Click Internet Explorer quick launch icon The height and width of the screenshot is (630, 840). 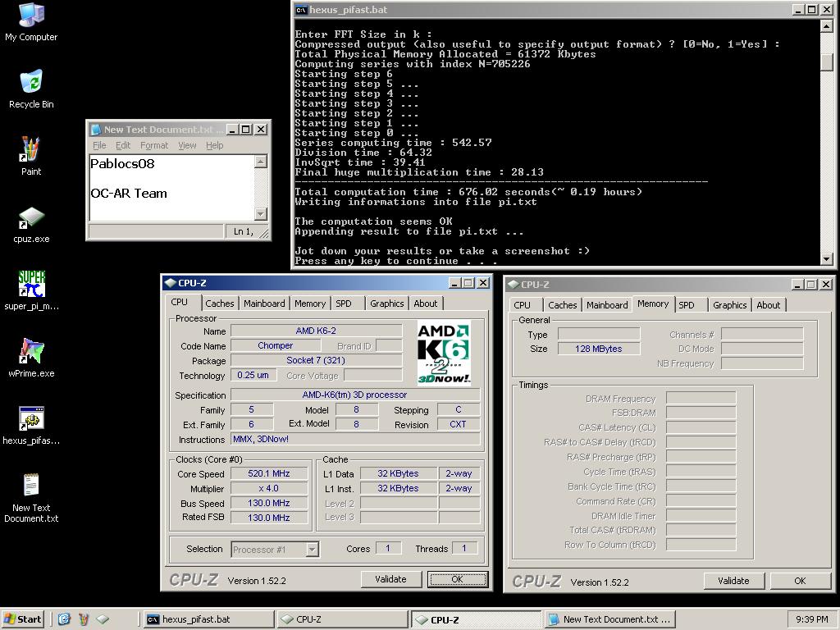(64, 619)
